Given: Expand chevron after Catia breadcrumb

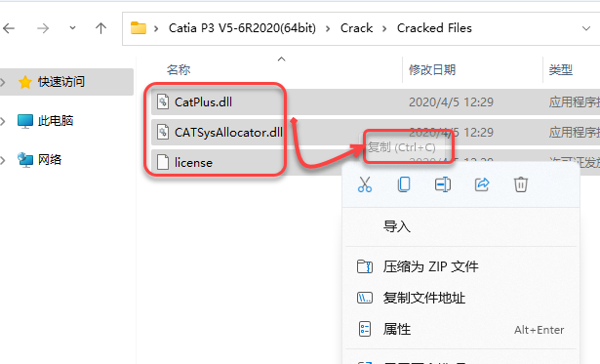Looking at the screenshot, I should pyautogui.click(x=328, y=28).
